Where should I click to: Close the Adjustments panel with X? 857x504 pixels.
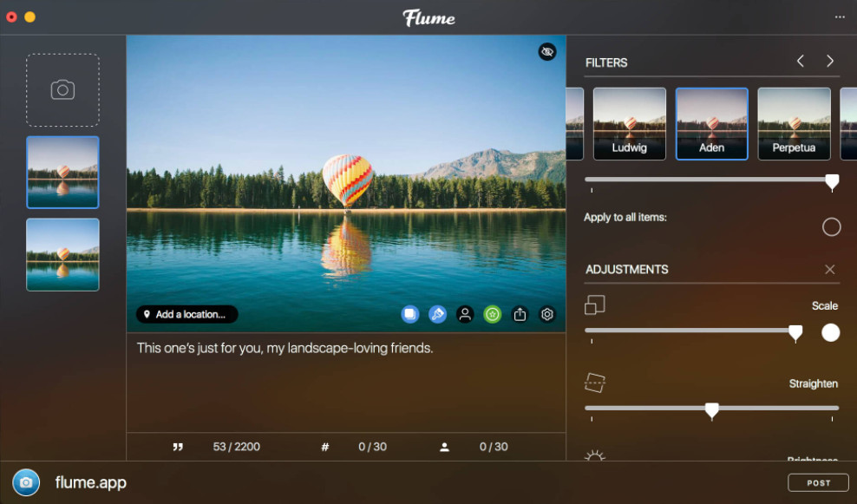(829, 270)
